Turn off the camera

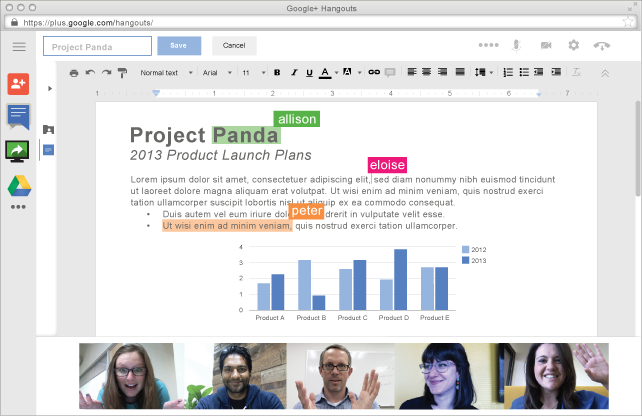546,45
